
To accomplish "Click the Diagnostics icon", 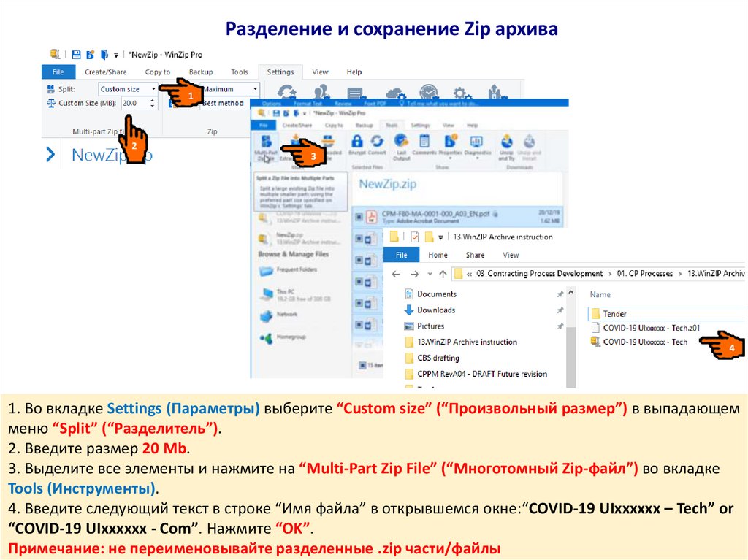I will pos(476,141).
